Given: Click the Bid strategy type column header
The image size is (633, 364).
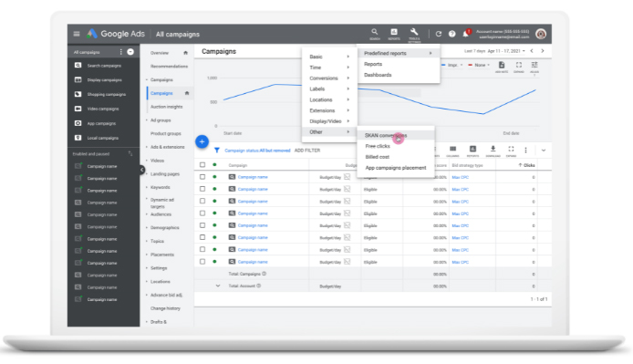Looking at the screenshot, I should [x=468, y=165].
